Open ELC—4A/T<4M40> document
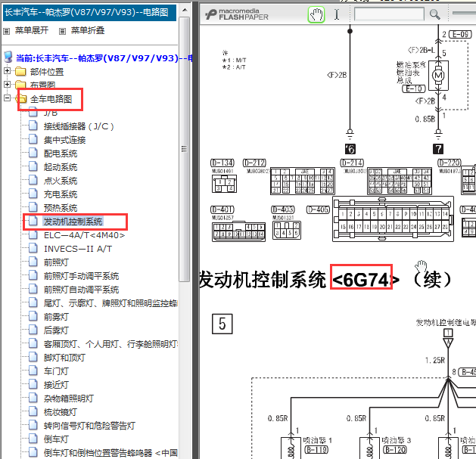476x459 pixels. coord(84,235)
